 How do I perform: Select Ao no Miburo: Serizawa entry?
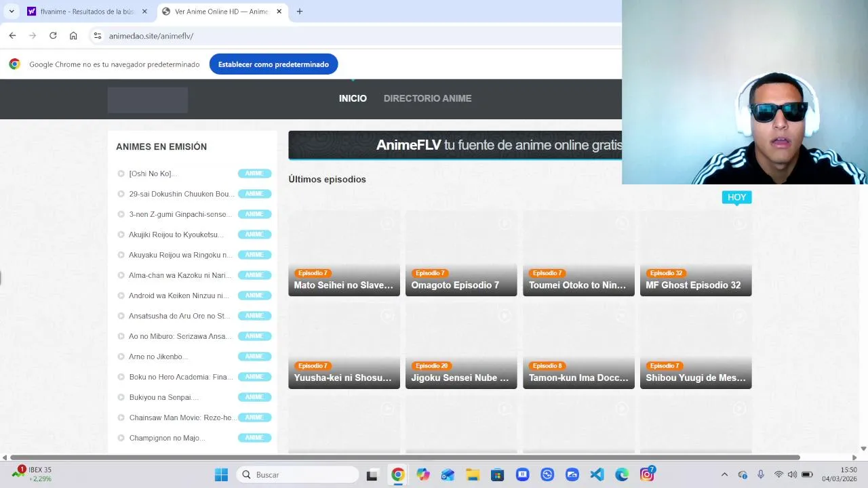pos(180,336)
